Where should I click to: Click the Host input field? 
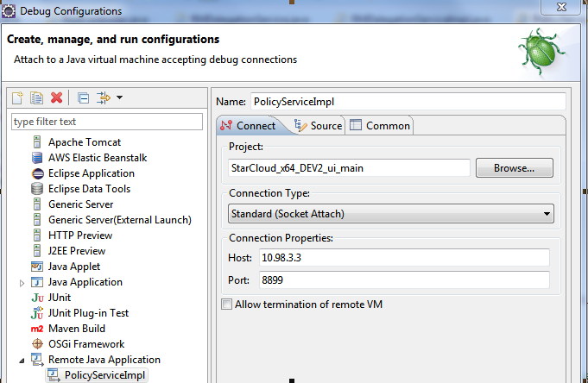(x=404, y=258)
